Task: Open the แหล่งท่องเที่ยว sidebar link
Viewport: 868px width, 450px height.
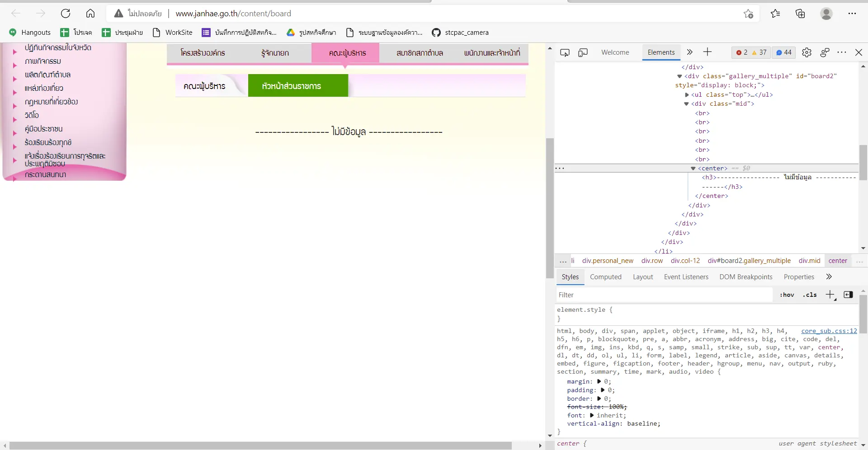Action: [x=44, y=88]
